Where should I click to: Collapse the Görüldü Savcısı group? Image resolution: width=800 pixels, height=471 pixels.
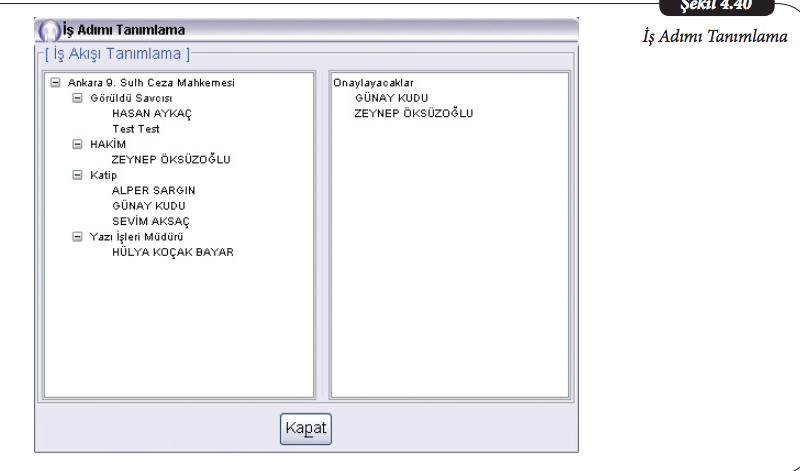coord(78,98)
